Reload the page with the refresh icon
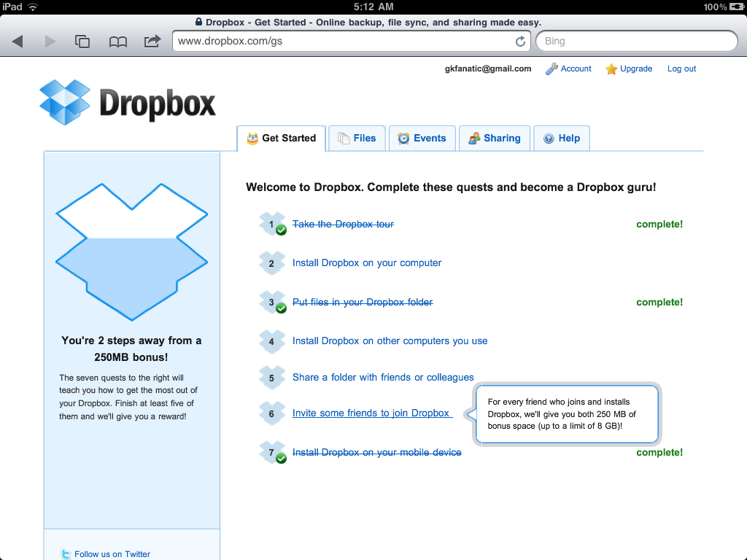The image size is (747, 560). pos(520,42)
